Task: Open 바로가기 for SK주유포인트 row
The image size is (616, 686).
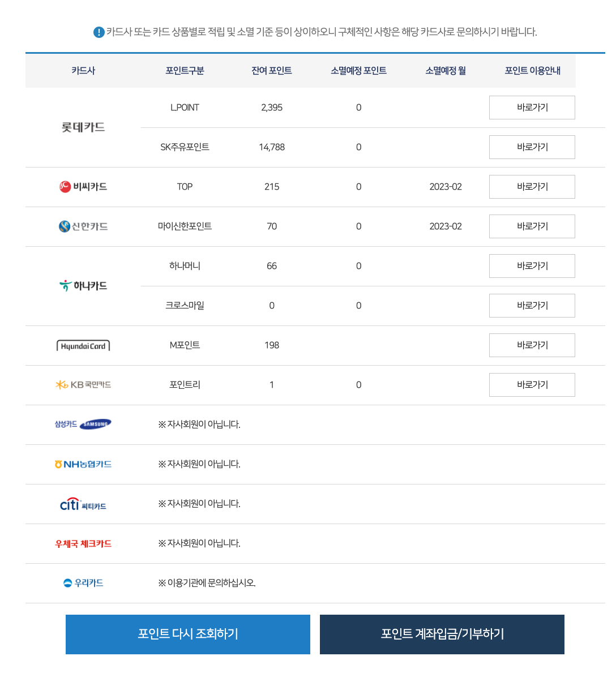Action: tap(532, 147)
